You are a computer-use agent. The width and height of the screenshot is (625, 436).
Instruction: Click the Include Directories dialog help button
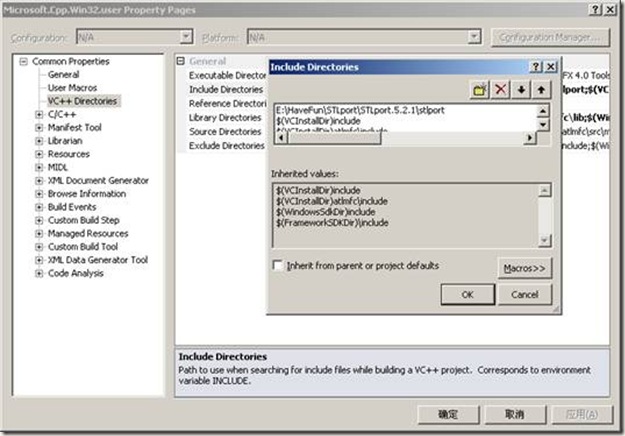point(536,67)
